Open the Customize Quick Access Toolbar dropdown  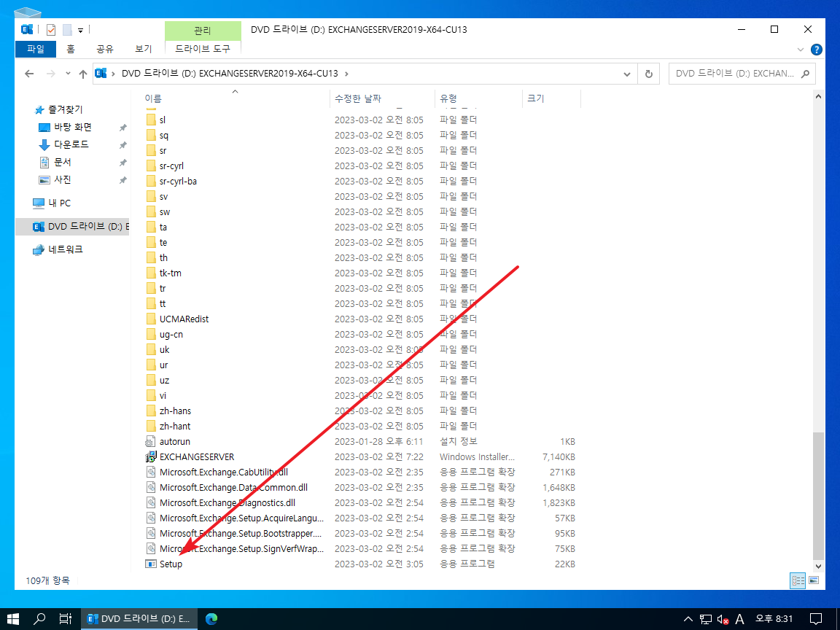click(x=80, y=30)
